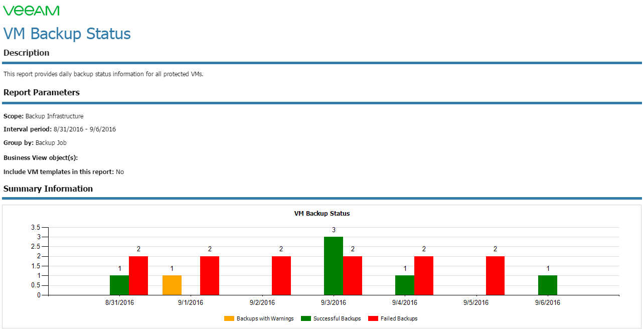Image resolution: width=644 pixels, height=330 pixels.
Task: Click the Report Parameters section heading
Action: click(42, 92)
